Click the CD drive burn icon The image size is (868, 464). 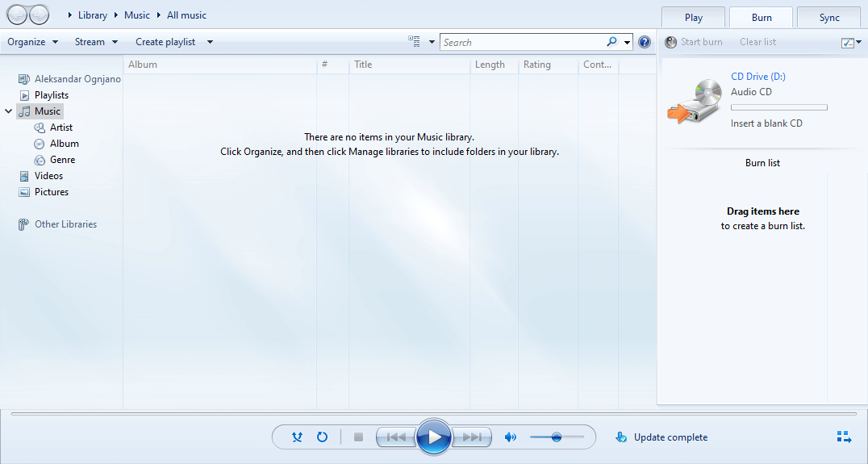695,101
